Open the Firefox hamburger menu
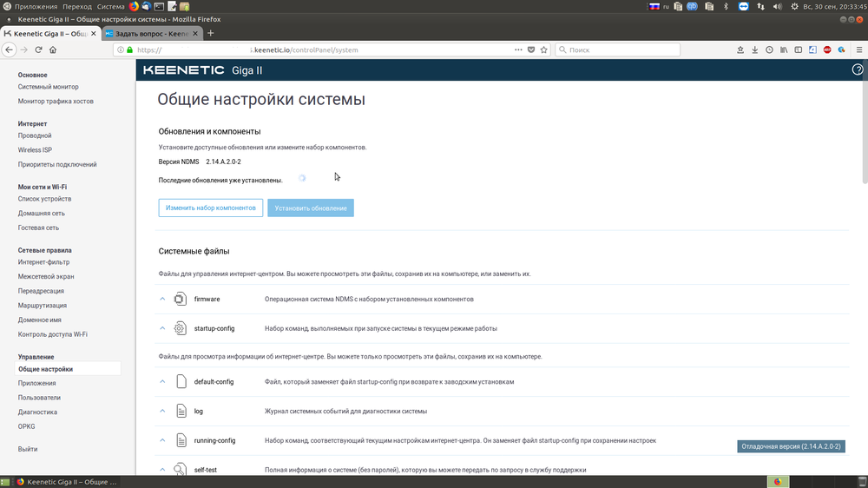 859,49
